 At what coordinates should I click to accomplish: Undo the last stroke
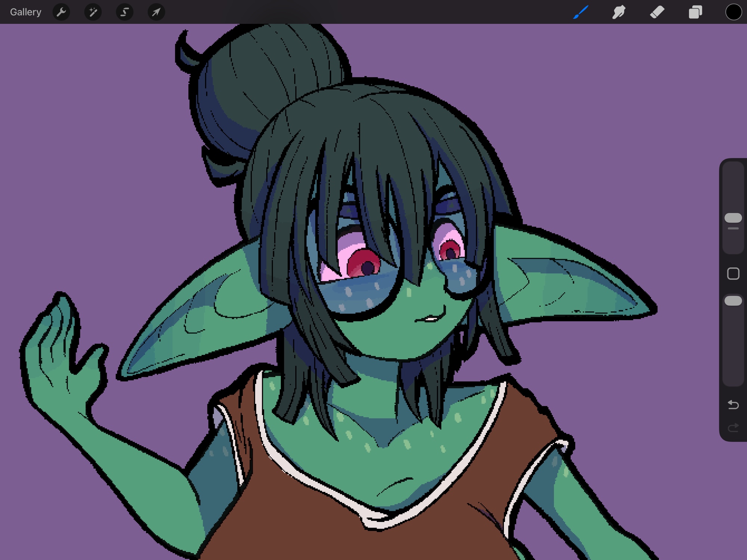point(733,405)
